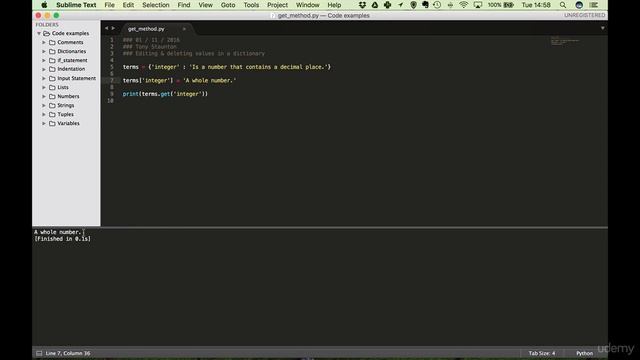This screenshot has height=360, width=640.
Task: Click the if_statement folder icon
Action: [52, 60]
